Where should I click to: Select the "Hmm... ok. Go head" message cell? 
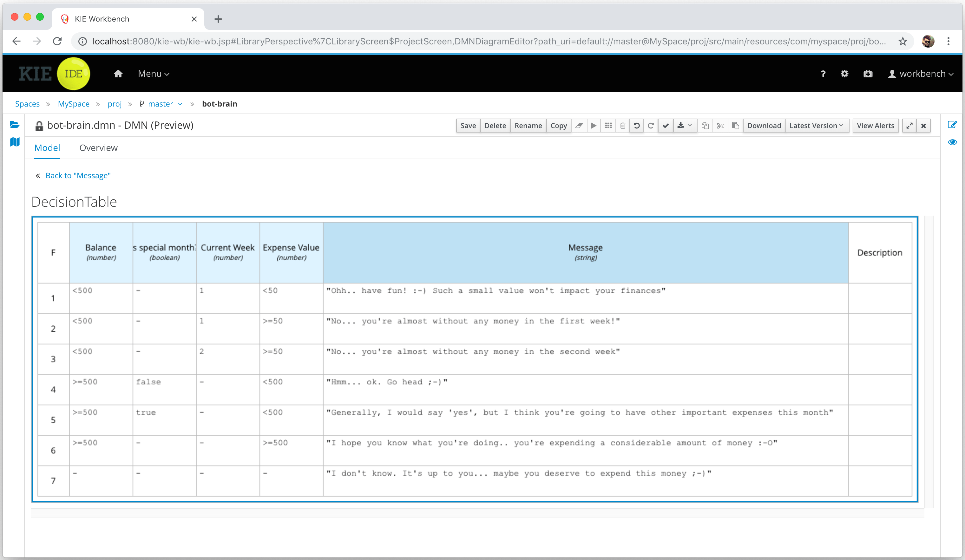[x=586, y=390]
